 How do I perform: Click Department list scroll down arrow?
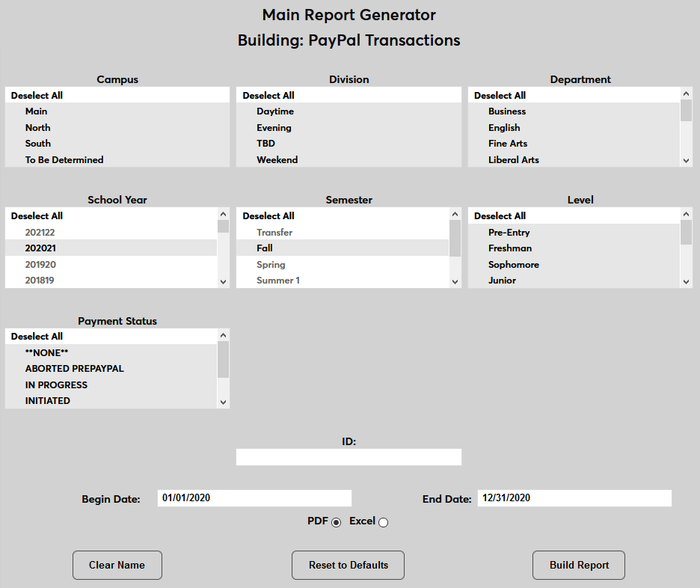point(686,161)
